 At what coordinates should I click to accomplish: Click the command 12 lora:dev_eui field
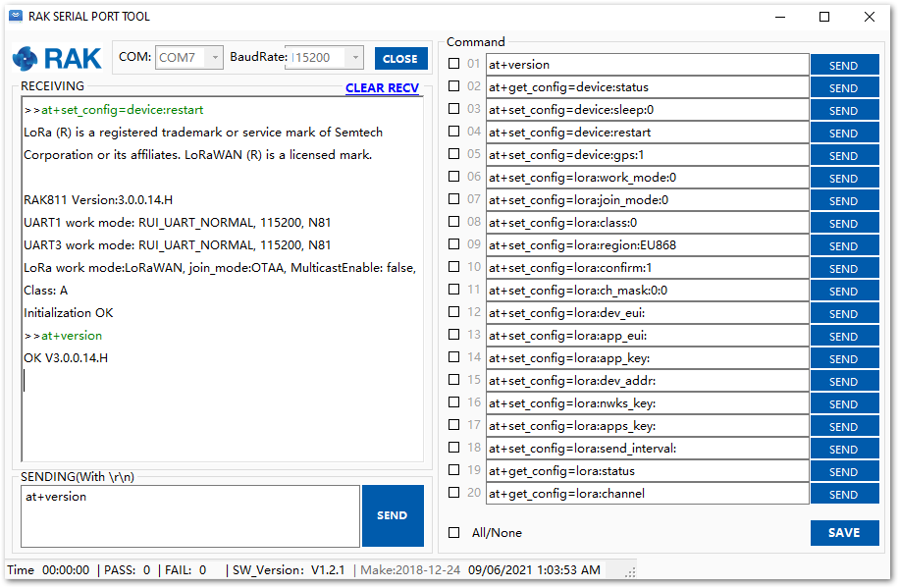click(x=648, y=313)
